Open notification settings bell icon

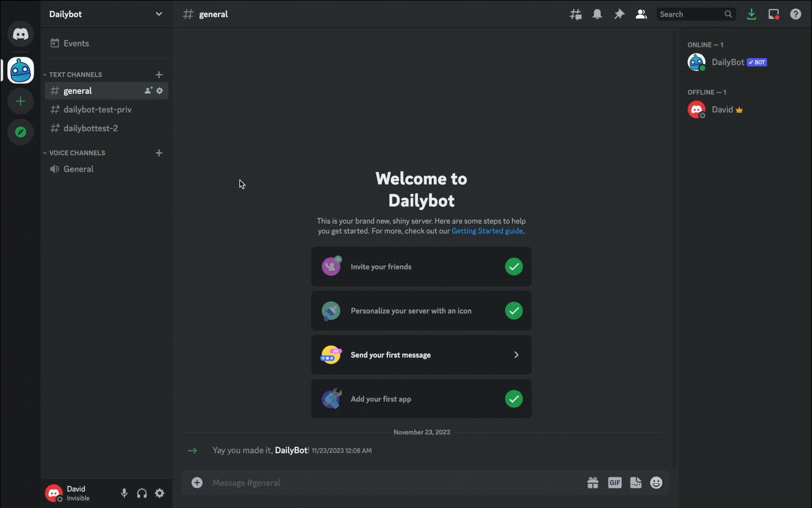point(597,15)
